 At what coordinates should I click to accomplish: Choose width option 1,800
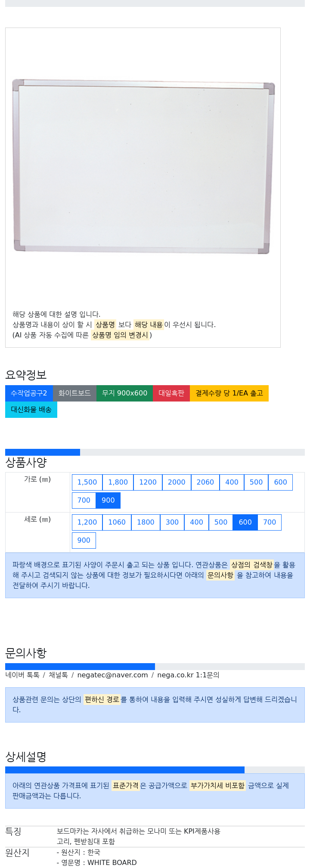[x=118, y=482]
